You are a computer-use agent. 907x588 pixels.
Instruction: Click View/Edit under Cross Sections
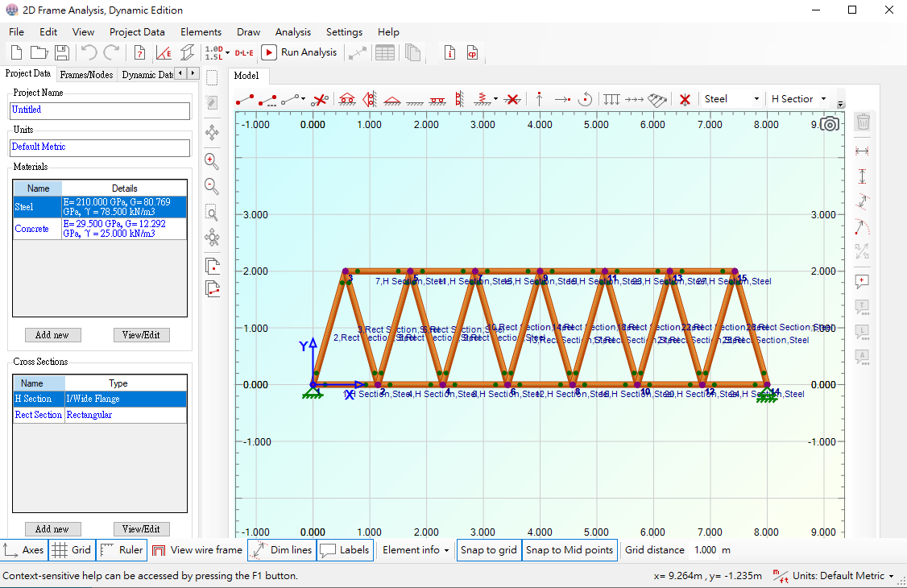point(142,529)
